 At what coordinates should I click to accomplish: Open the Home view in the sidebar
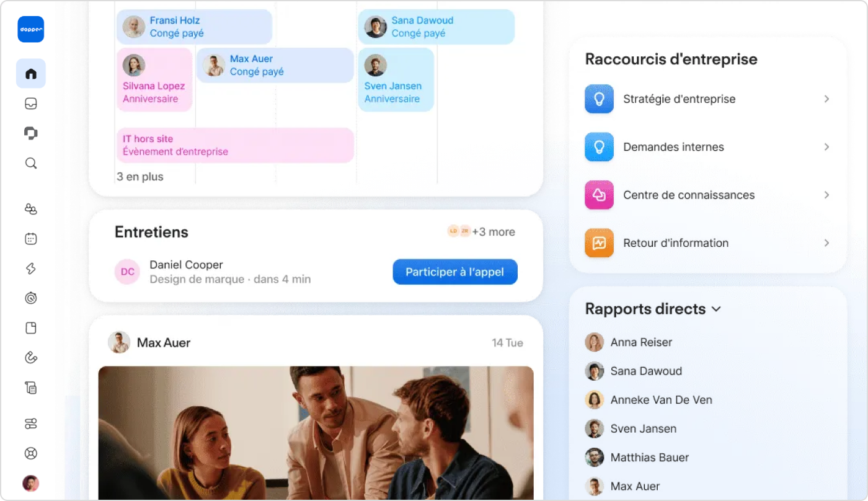[x=30, y=73]
